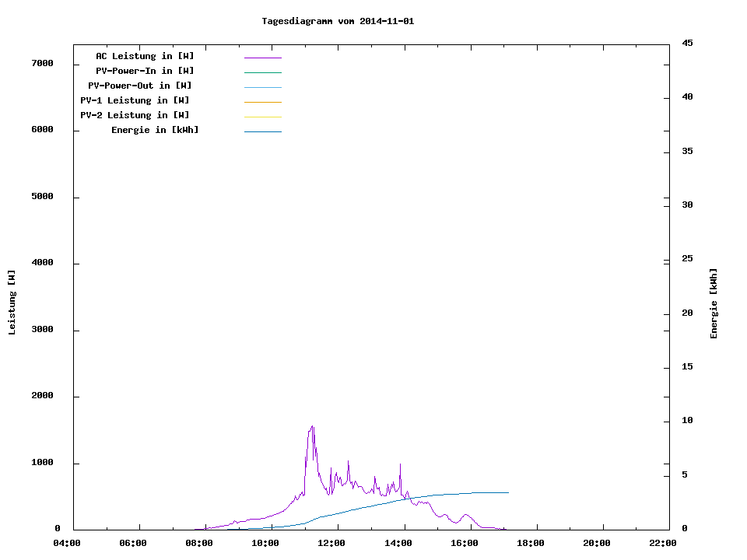747x560 pixels.
Task: Click the vertical Energie [kWh] axis title
Action: (x=714, y=303)
